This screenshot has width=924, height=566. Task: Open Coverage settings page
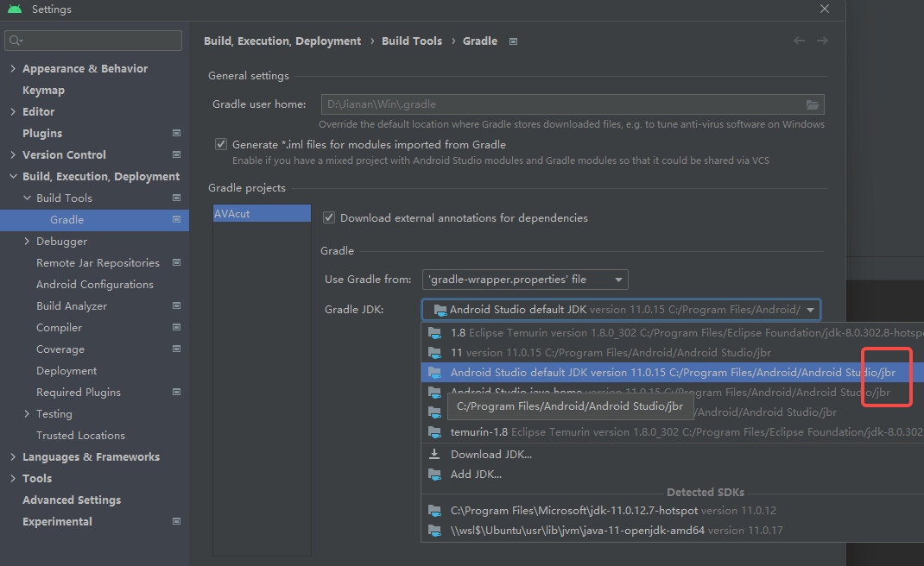coord(60,349)
